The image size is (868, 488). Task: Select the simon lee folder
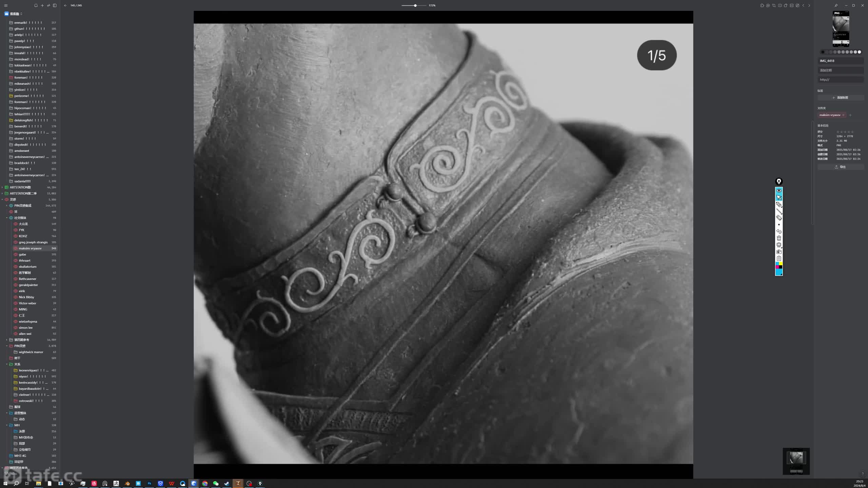(26, 328)
